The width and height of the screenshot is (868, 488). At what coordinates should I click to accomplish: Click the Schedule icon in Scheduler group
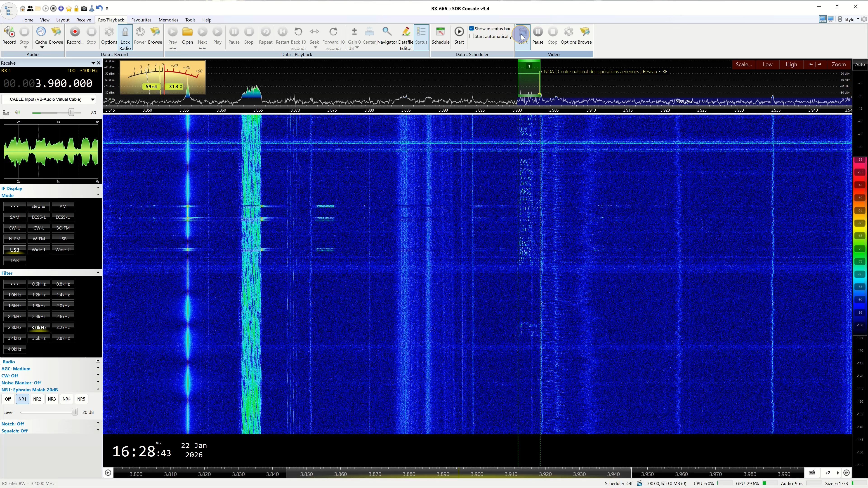click(440, 32)
